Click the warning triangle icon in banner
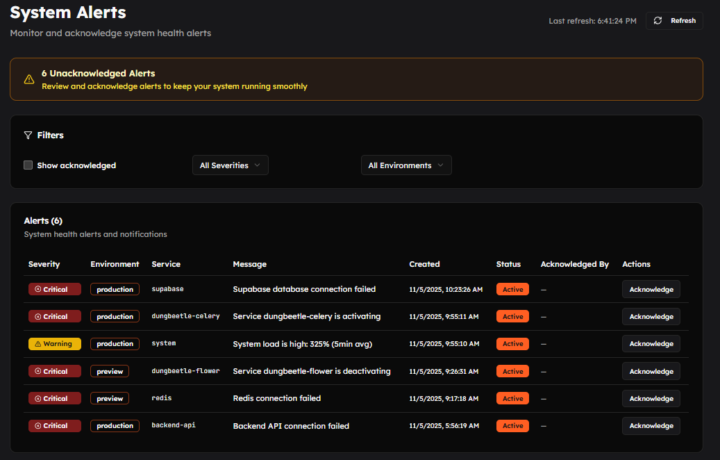 point(29,79)
